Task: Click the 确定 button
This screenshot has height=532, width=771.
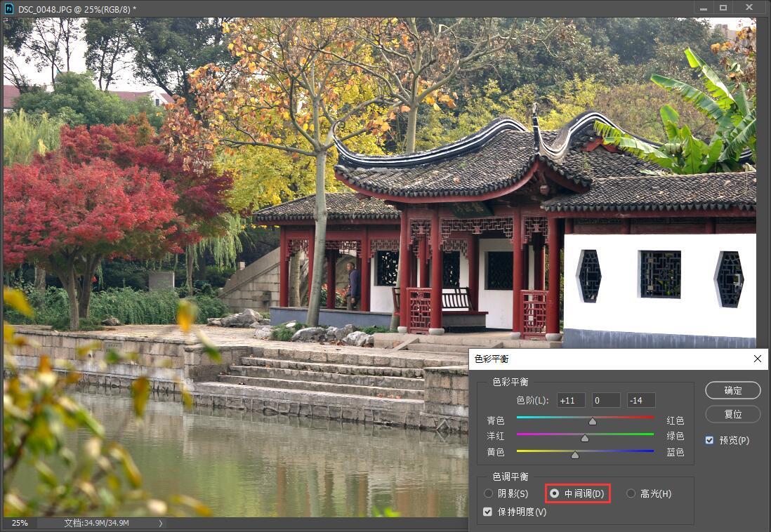Action: coord(732,390)
